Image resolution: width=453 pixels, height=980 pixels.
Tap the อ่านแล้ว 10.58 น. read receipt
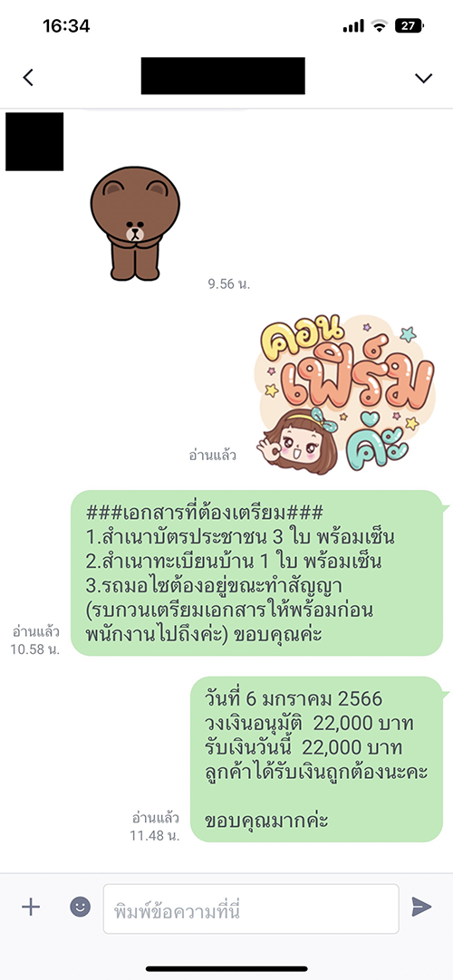pos(35,640)
